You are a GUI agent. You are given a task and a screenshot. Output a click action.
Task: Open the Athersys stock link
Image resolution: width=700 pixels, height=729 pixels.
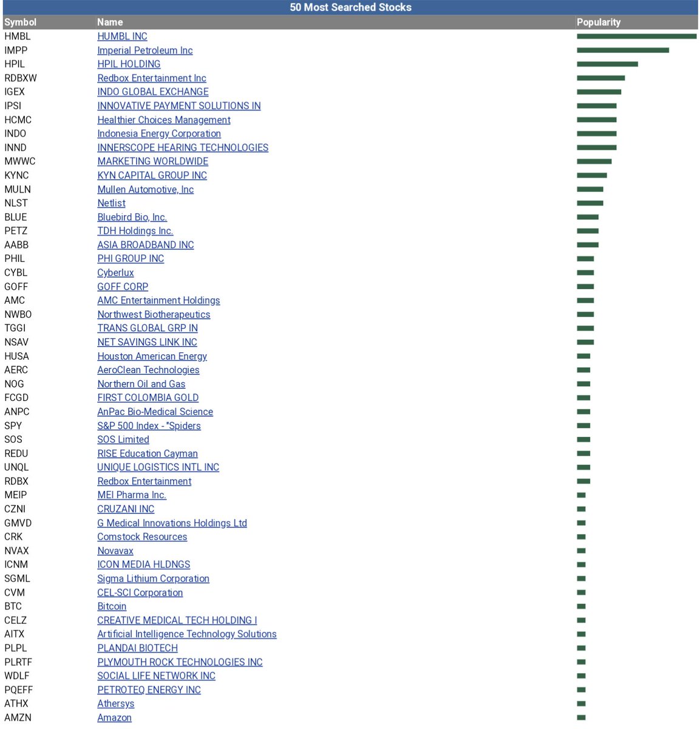click(115, 703)
